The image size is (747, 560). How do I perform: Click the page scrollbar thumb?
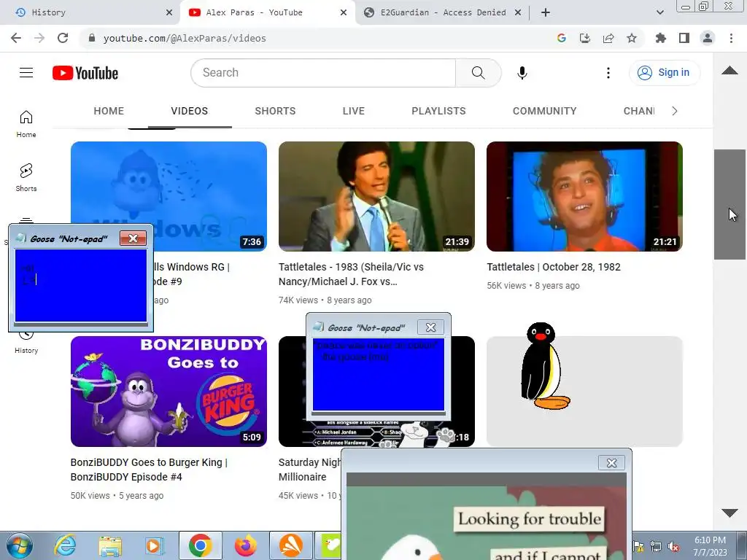point(729,204)
